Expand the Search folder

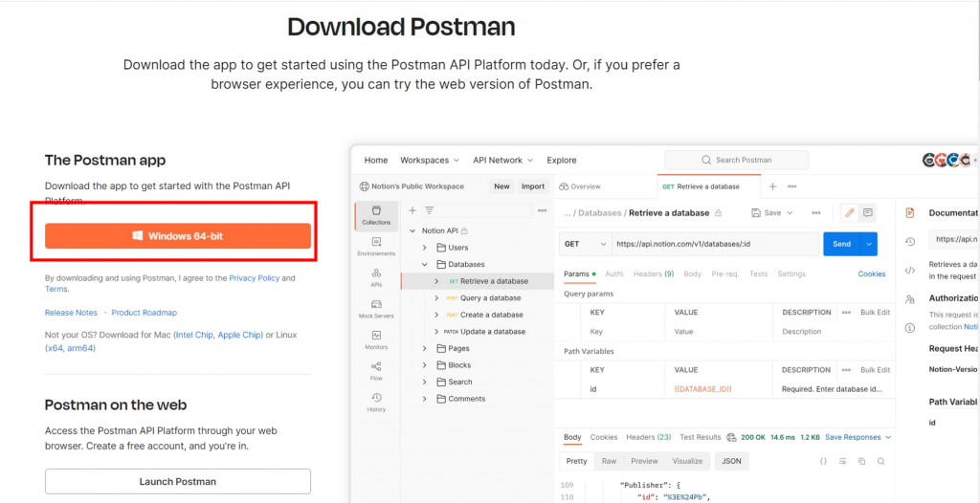[x=424, y=383]
